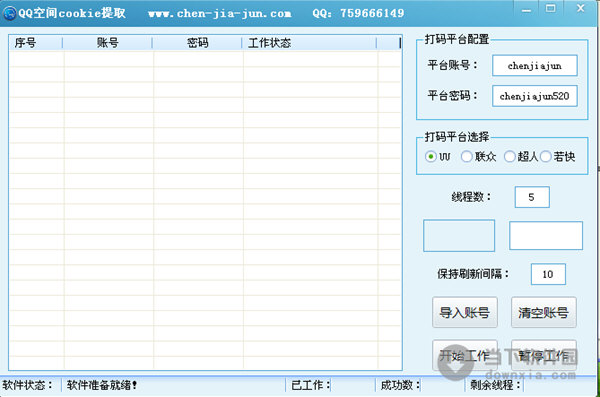Viewport: 600px width, 397px height.
Task: Click the 导入账号 button
Action: click(465, 312)
